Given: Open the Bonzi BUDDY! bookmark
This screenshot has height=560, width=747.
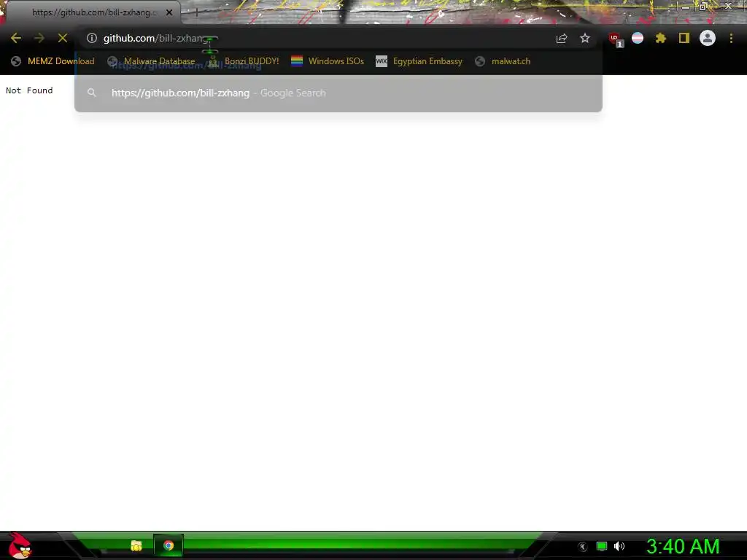Looking at the screenshot, I should [243, 61].
